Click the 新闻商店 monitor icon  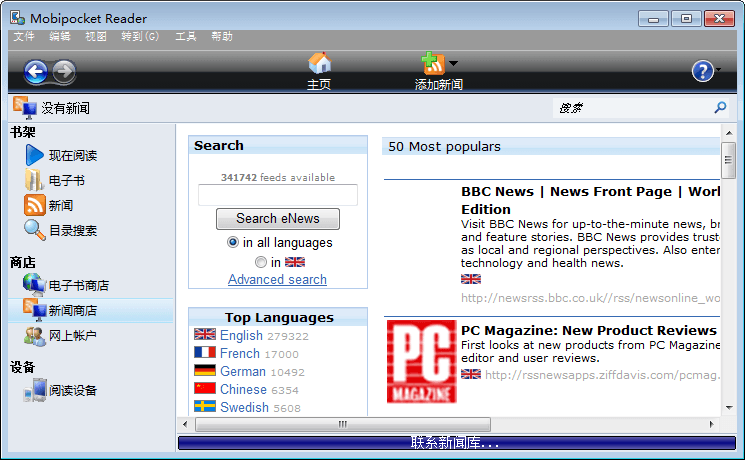35,310
